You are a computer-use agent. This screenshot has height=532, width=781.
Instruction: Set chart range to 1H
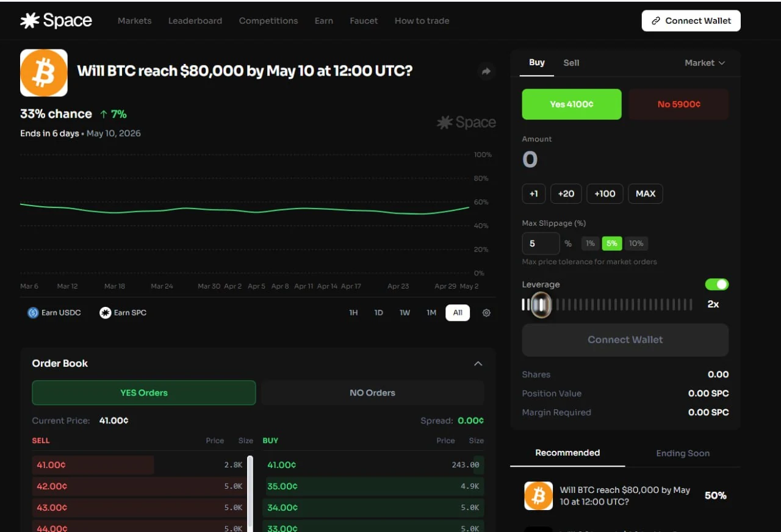353,313
